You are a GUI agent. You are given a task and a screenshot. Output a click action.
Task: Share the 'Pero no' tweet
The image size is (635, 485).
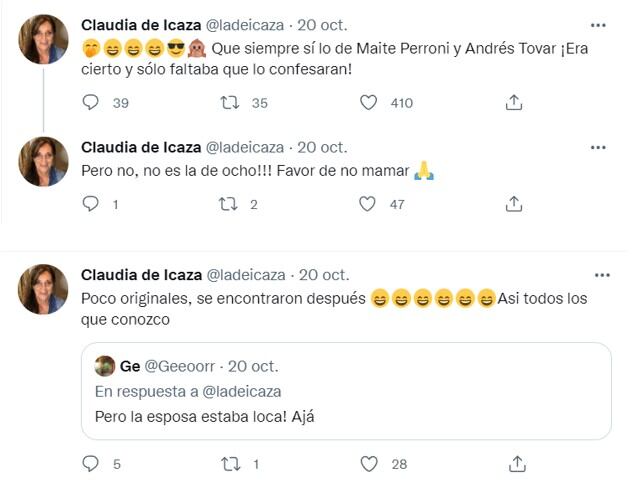(x=514, y=204)
